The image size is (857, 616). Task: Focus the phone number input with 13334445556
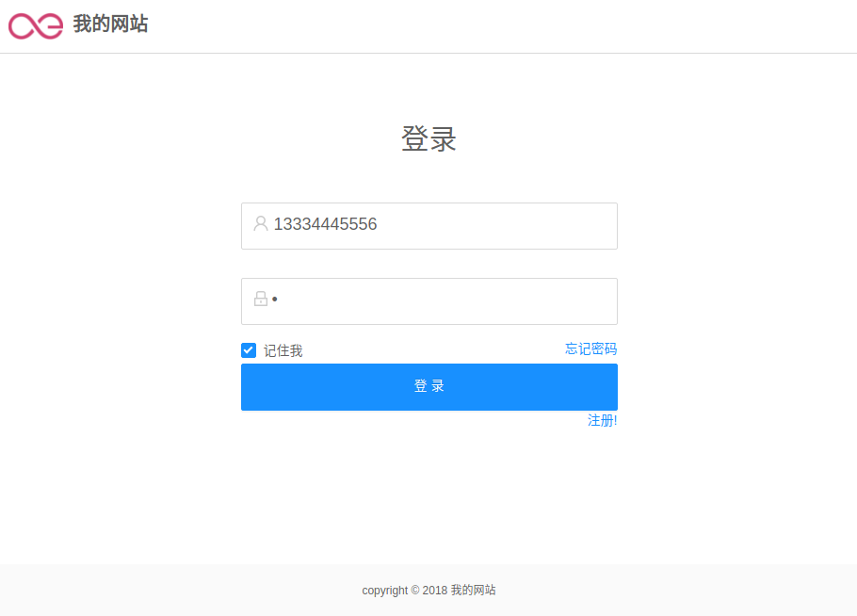coord(429,226)
